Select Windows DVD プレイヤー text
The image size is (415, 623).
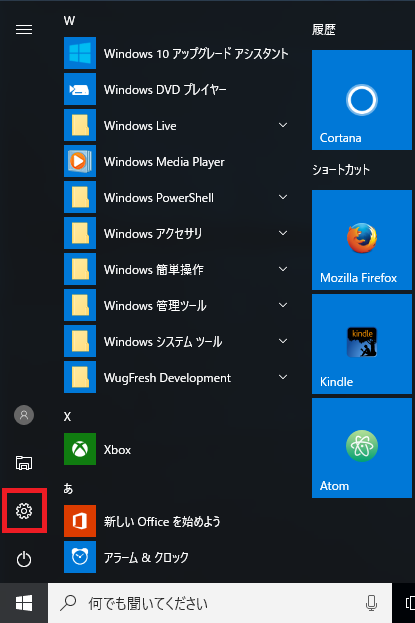(165, 89)
